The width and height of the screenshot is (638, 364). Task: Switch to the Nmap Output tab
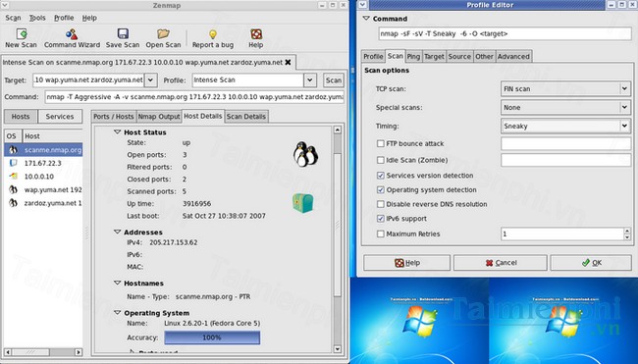click(159, 117)
